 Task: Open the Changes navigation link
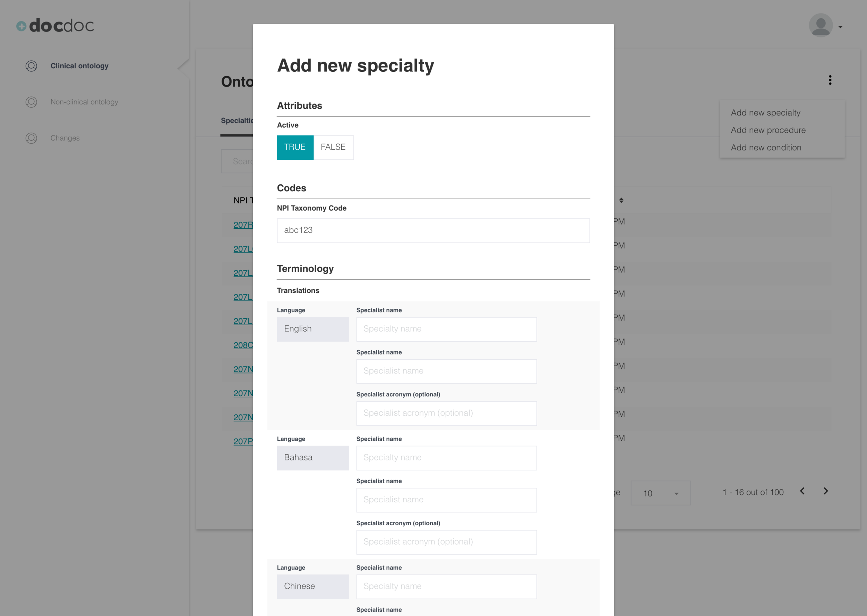coord(65,138)
